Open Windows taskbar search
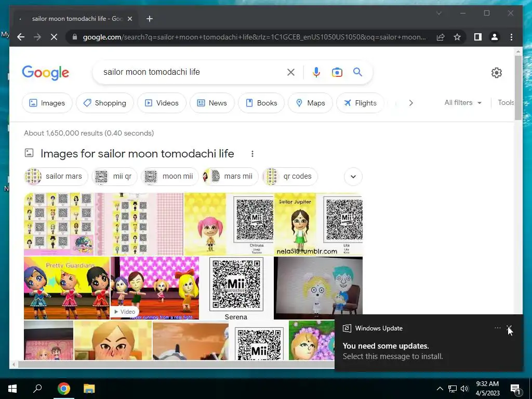The width and height of the screenshot is (532, 399). [37, 389]
